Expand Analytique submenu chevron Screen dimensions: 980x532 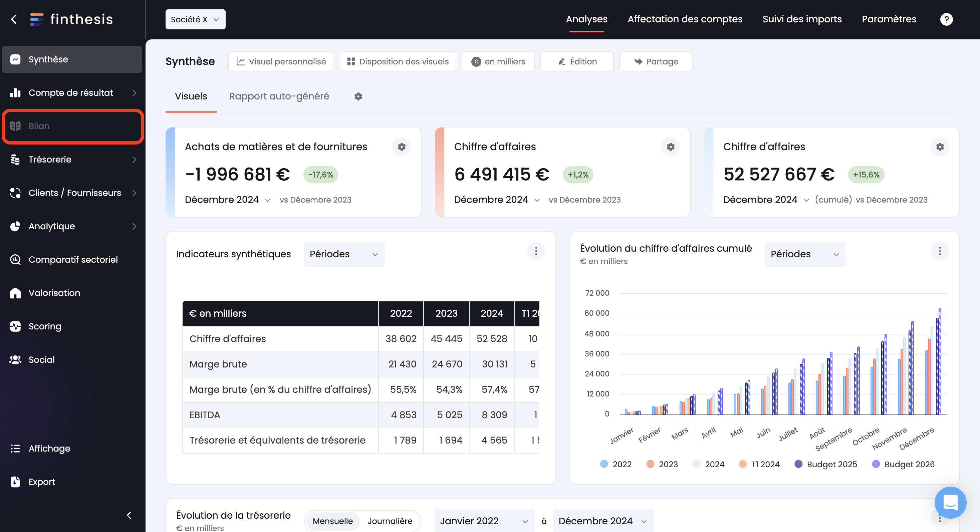(134, 226)
